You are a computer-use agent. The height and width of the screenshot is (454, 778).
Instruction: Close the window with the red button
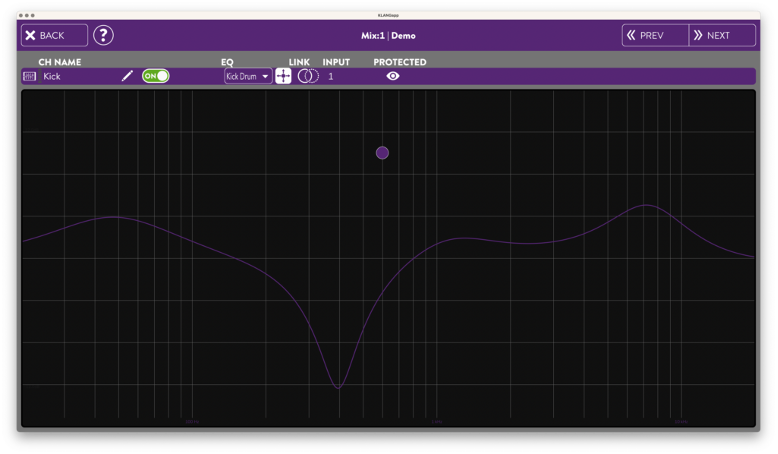coord(21,15)
